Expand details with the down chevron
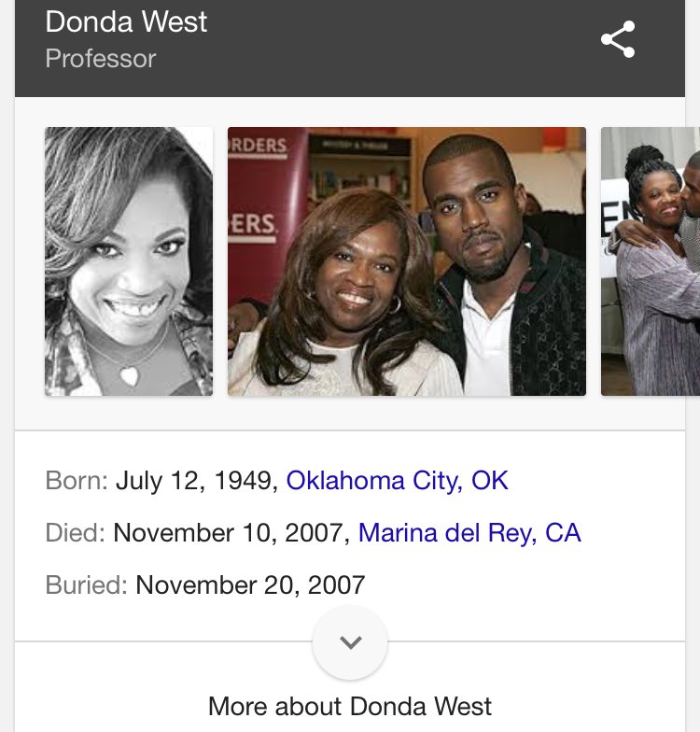This screenshot has width=700, height=732. click(350, 642)
